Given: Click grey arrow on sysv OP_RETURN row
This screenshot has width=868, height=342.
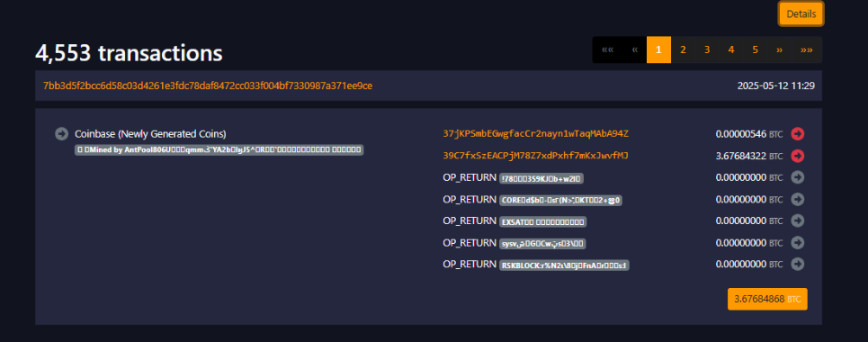Looking at the screenshot, I should click(797, 242).
